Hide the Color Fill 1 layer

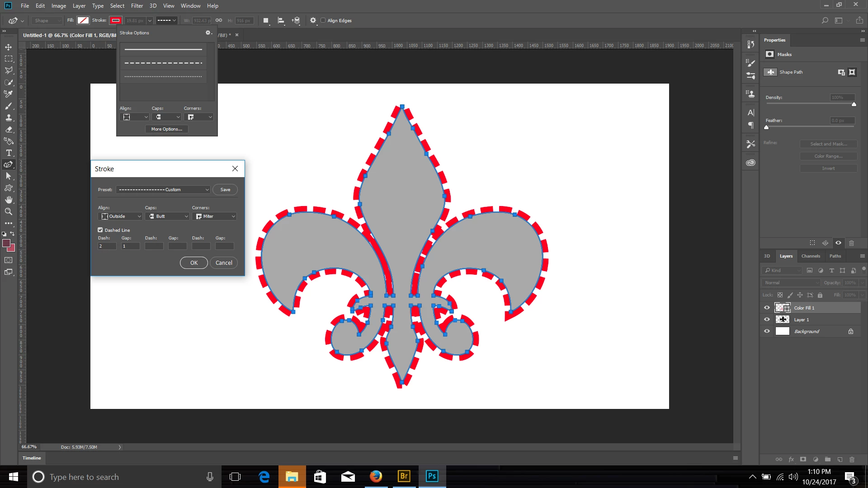pyautogui.click(x=767, y=308)
